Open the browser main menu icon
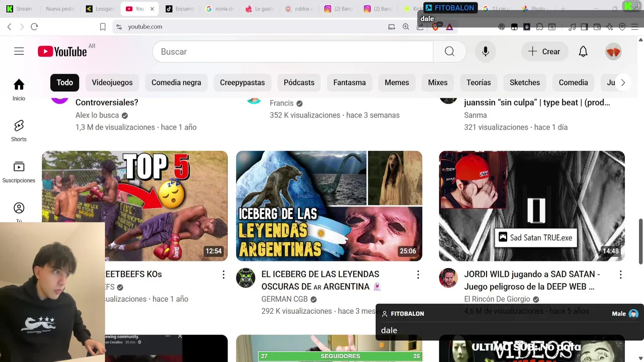This screenshot has height=362, width=644. [635, 27]
